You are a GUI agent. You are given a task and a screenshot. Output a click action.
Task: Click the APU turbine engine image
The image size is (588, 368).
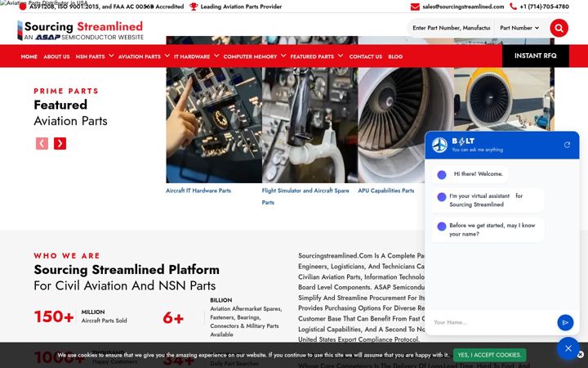pyautogui.click(x=391, y=125)
